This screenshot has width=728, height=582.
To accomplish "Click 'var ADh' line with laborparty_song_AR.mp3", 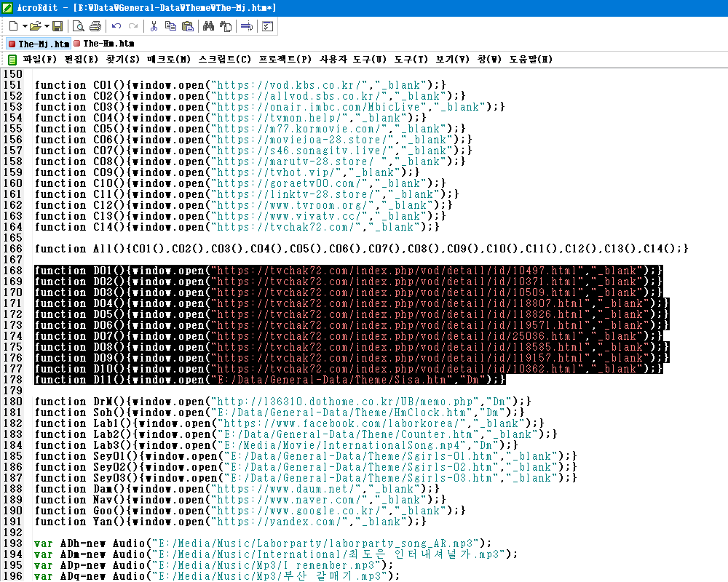I will coord(263,543).
